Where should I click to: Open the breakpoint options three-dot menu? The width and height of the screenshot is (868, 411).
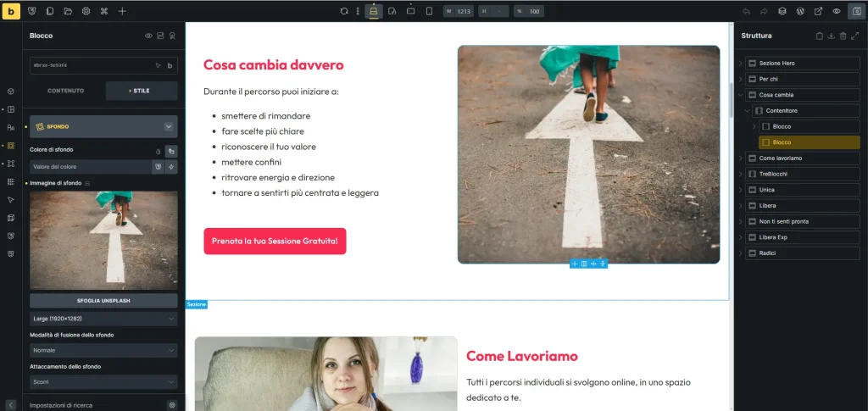pos(358,11)
